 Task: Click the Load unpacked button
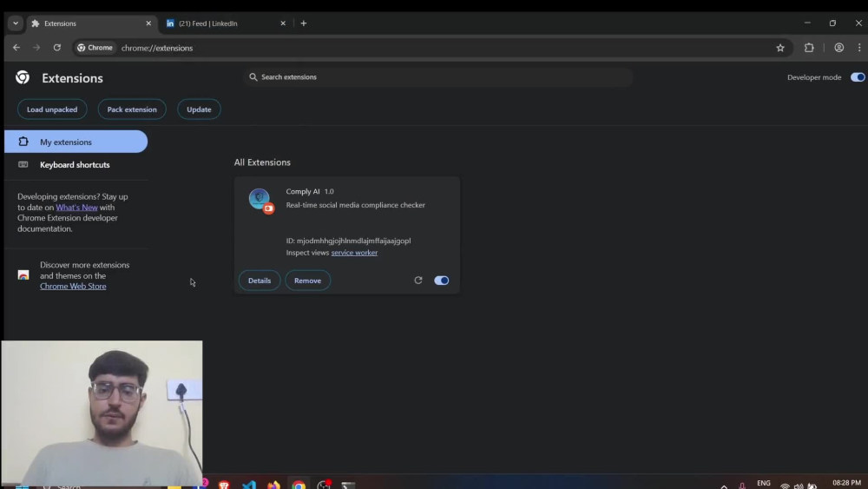[x=52, y=109]
